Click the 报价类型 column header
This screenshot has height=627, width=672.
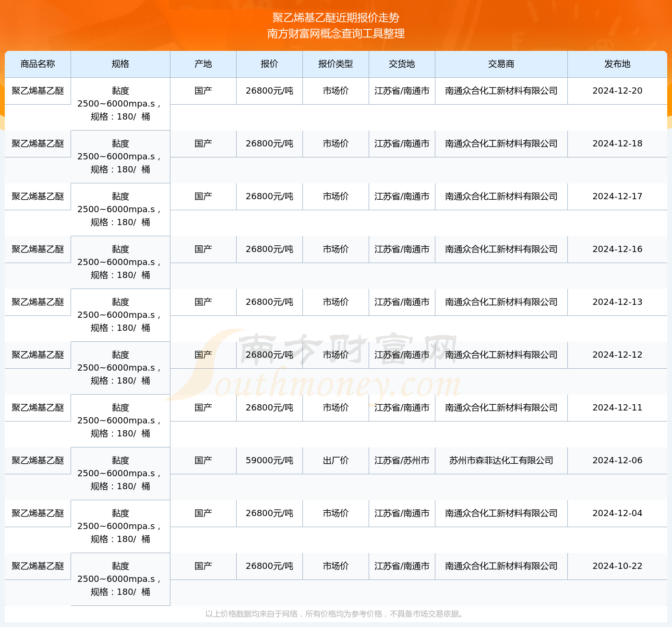336,64
